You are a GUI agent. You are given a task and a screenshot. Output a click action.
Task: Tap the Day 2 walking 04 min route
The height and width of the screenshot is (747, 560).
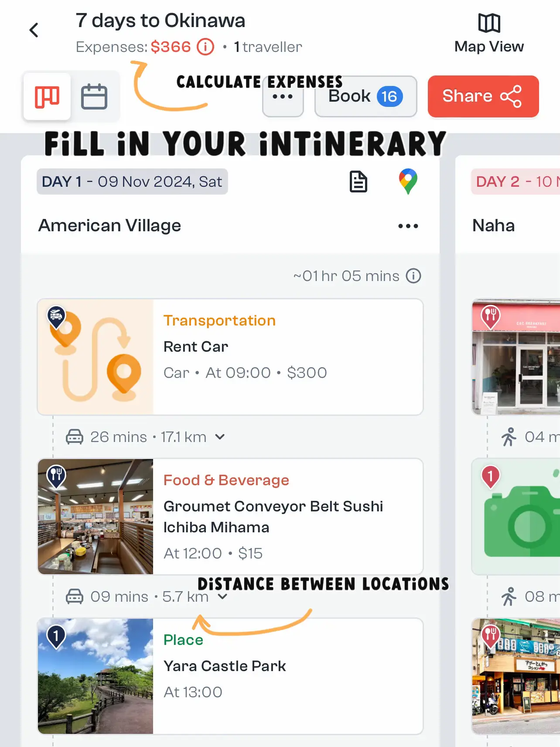coord(530,437)
